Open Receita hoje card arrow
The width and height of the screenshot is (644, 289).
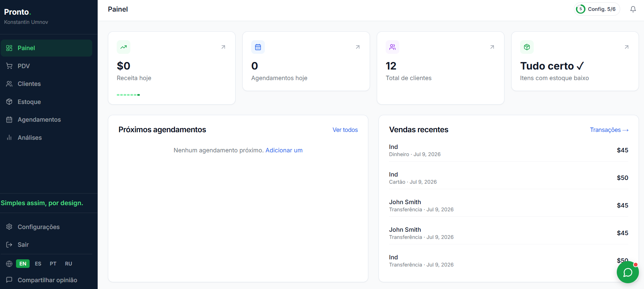[223, 47]
